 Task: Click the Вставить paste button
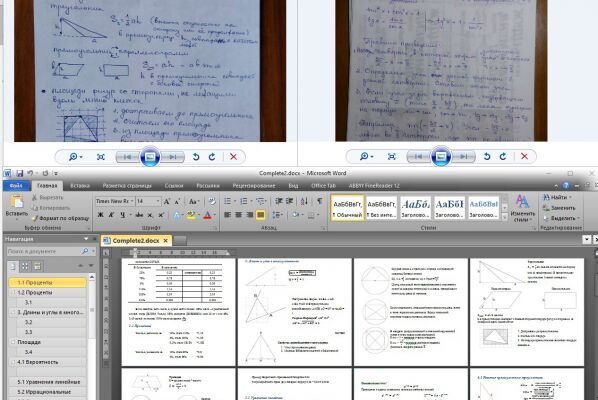point(17,206)
